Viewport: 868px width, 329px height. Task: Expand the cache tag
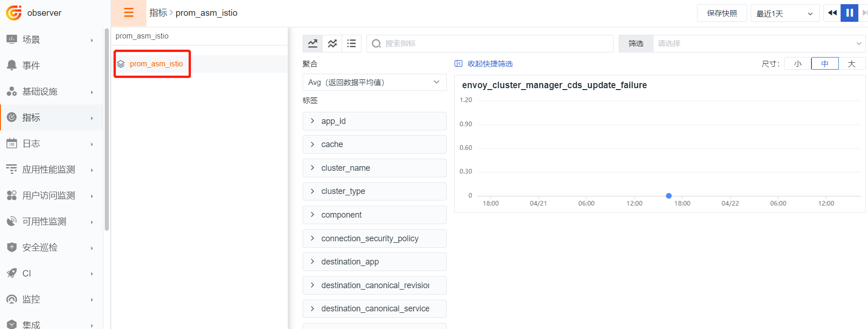374,144
